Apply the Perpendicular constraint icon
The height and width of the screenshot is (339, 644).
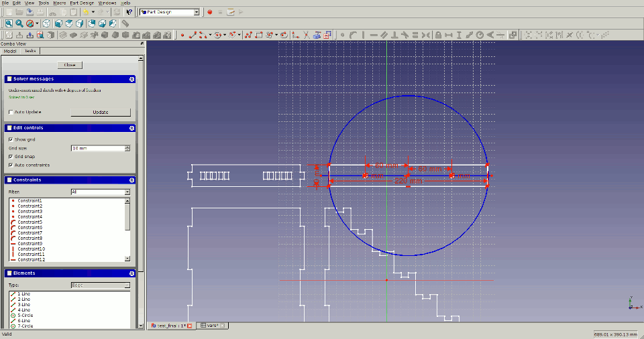pyautogui.click(x=394, y=36)
